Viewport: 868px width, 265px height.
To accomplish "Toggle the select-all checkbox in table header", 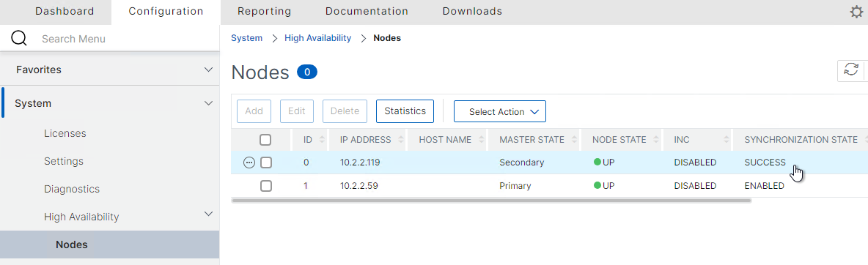I will (265, 139).
